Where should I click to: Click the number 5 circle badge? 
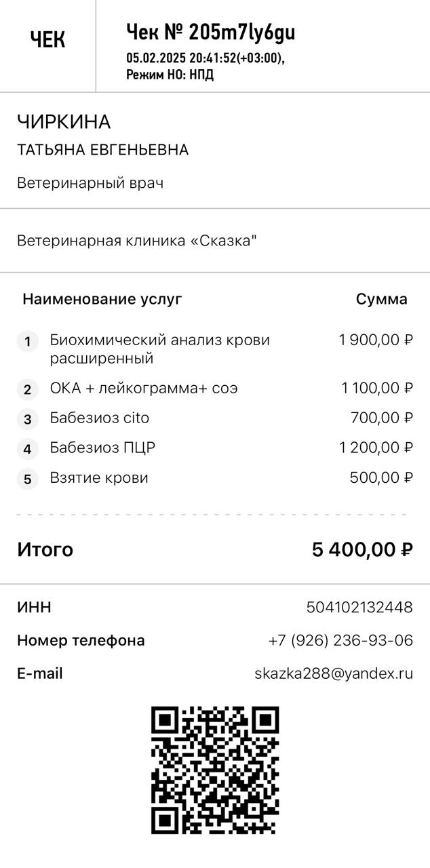(x=27, y=479)
